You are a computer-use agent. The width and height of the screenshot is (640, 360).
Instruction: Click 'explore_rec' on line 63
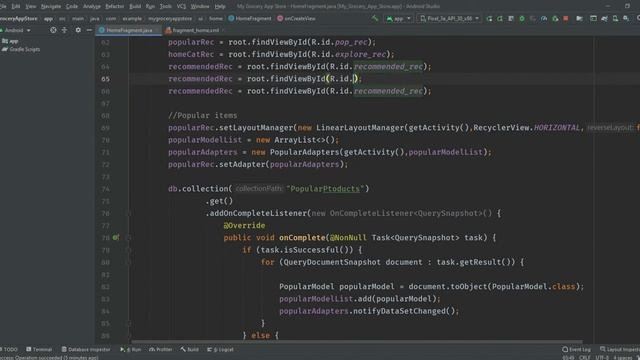tap(360, 54)
